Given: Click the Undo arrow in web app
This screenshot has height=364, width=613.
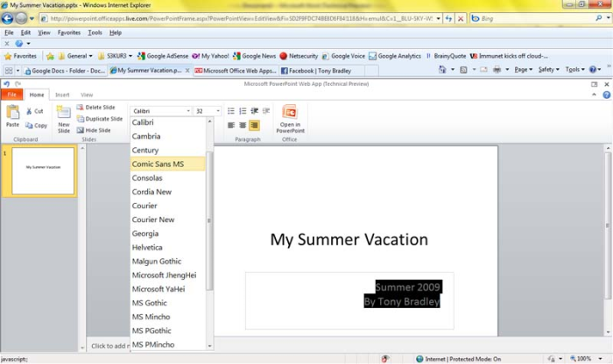Looking at the screenshot, I should coord(7,84).
